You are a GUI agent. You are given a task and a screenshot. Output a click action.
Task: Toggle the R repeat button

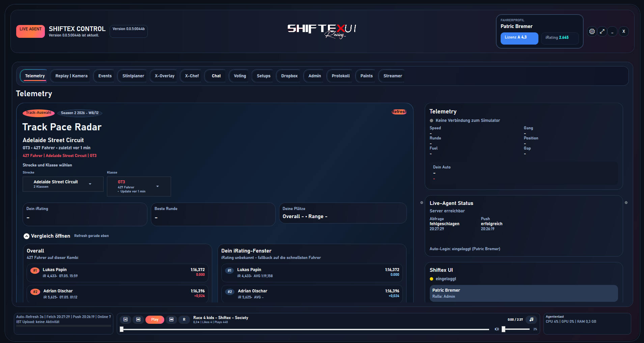tap(184, 319)
